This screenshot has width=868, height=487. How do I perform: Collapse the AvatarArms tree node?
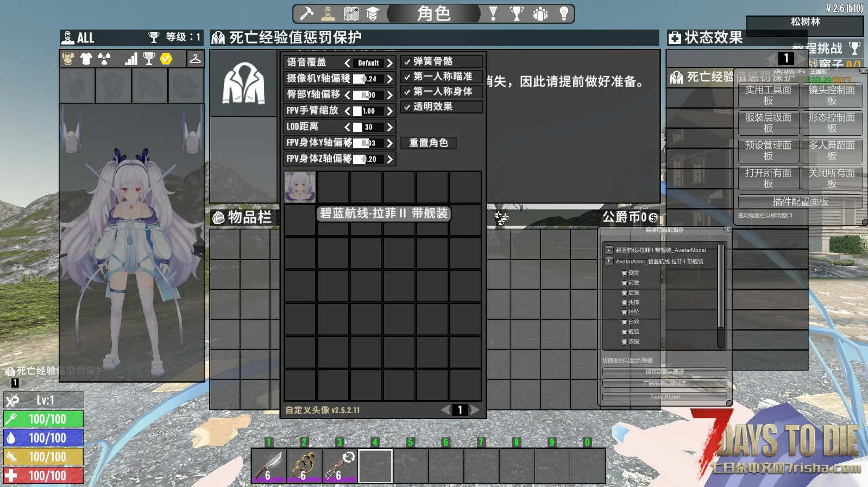[x=609, y=262]
